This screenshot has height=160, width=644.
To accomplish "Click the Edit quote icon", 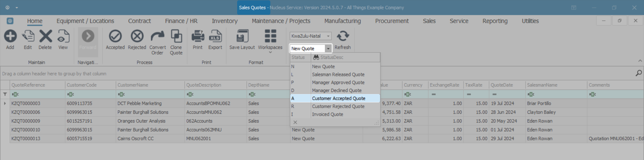I will 28,36.
